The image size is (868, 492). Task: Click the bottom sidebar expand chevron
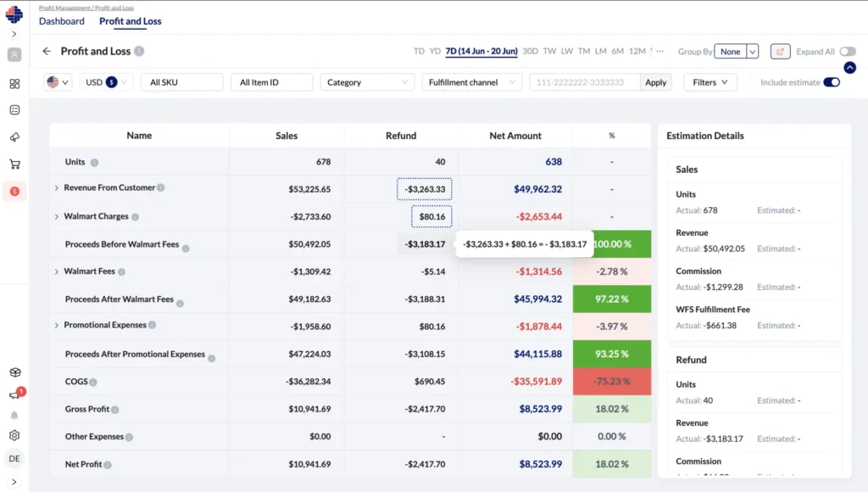coord(14,482)
